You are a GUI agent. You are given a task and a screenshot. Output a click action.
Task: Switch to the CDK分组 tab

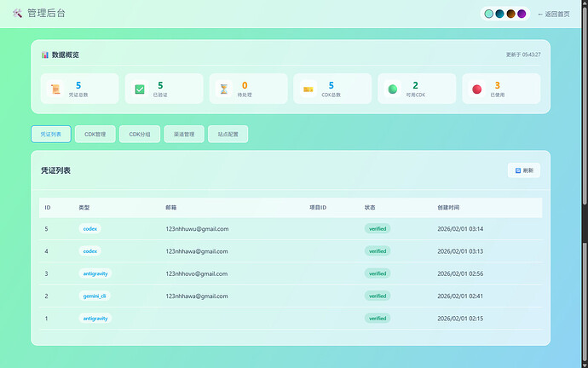140,134
